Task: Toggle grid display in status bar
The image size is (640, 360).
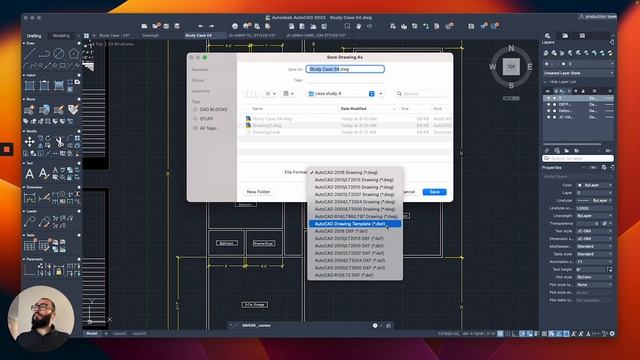Action: coord(500,333)
